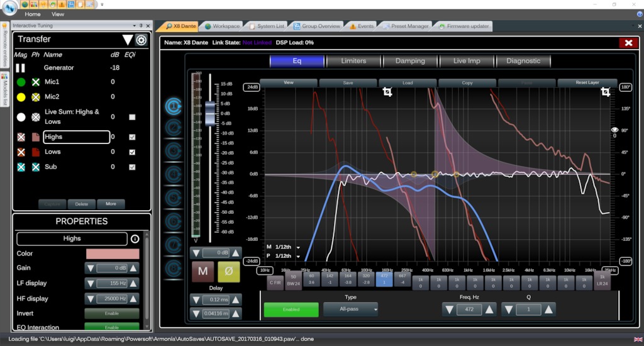The image size is (644, 346).
Task: Close the X8 Dante panel with red X
Action: pos(628,43)
